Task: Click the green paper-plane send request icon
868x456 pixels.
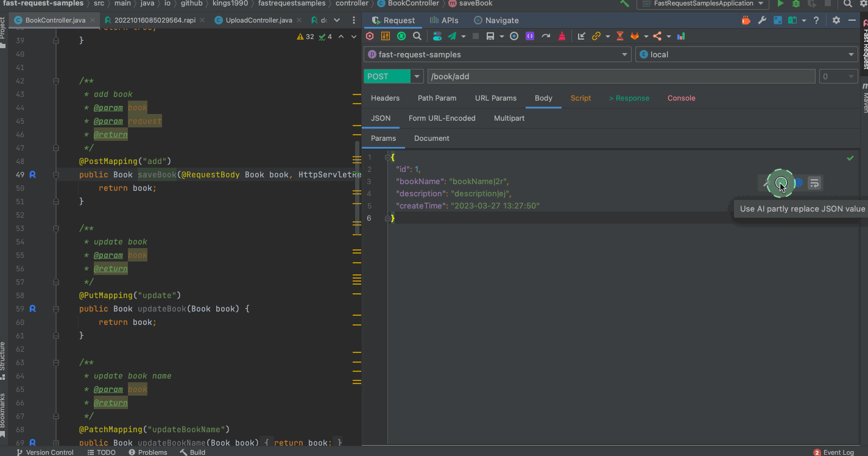Action: click(x=452, y=37)
